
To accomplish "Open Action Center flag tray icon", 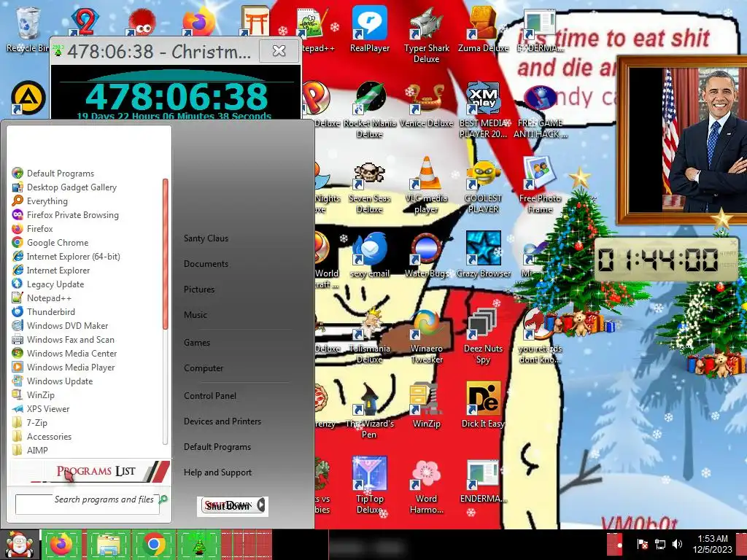I will point(642,544).
